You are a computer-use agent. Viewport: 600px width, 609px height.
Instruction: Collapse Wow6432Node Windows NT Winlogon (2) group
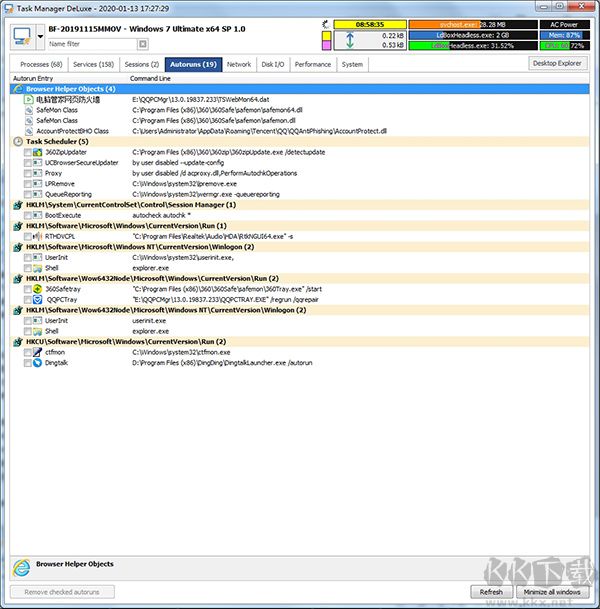point(299,310)
